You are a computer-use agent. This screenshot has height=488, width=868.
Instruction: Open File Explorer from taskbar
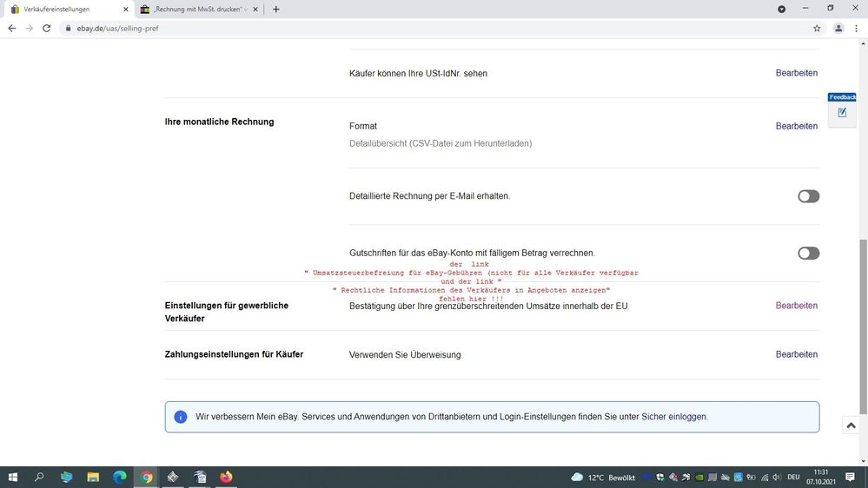pos(93,477)
